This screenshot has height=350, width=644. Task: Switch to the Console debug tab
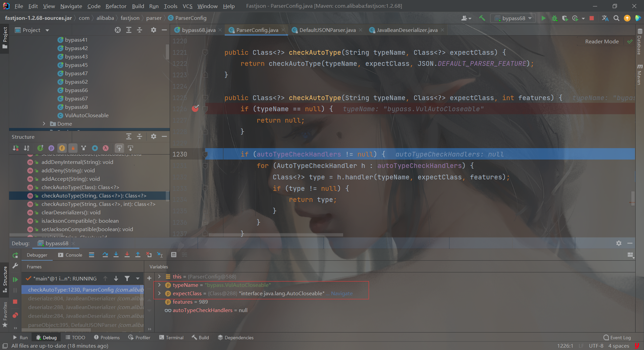[70, 255]
